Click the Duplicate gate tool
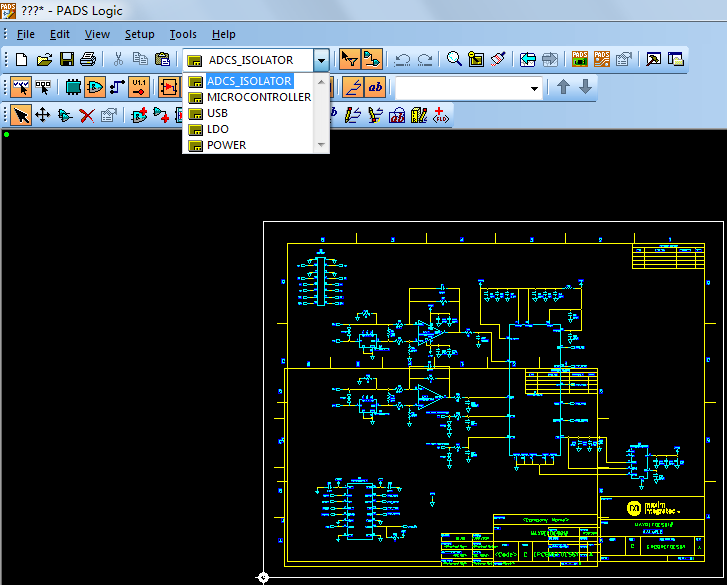This screenshot has width=727, height=585. [x=65, y=115]
